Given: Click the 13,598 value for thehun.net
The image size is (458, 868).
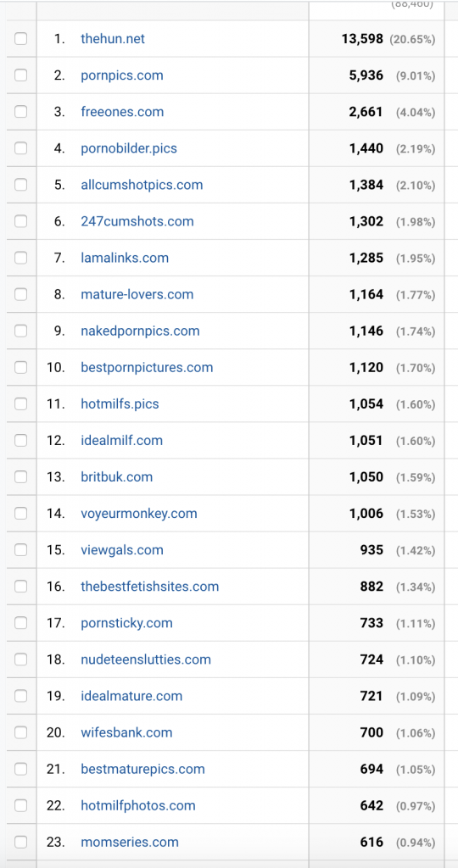Looking at the screenshot, I should tap(363, 39).
